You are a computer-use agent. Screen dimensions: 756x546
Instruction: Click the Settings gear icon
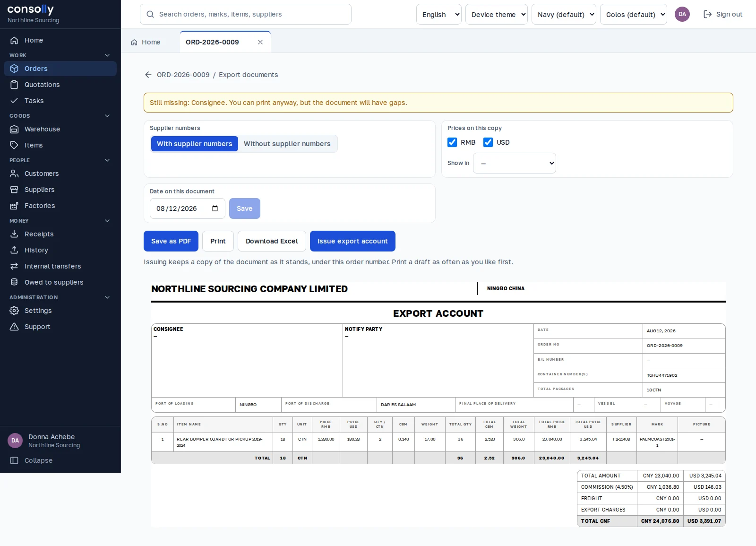[x=14, y=311]
